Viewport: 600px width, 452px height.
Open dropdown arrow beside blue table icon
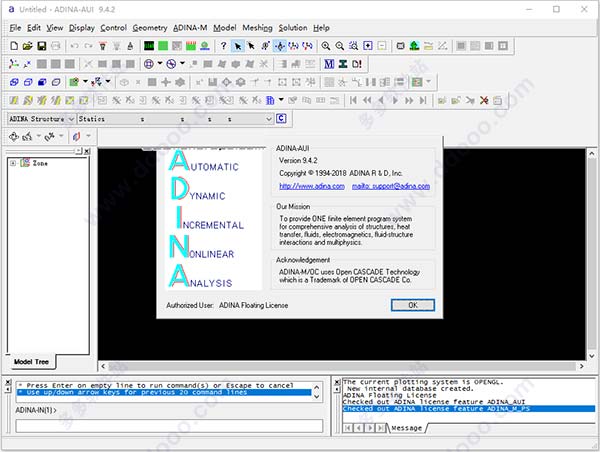(281, 100)
